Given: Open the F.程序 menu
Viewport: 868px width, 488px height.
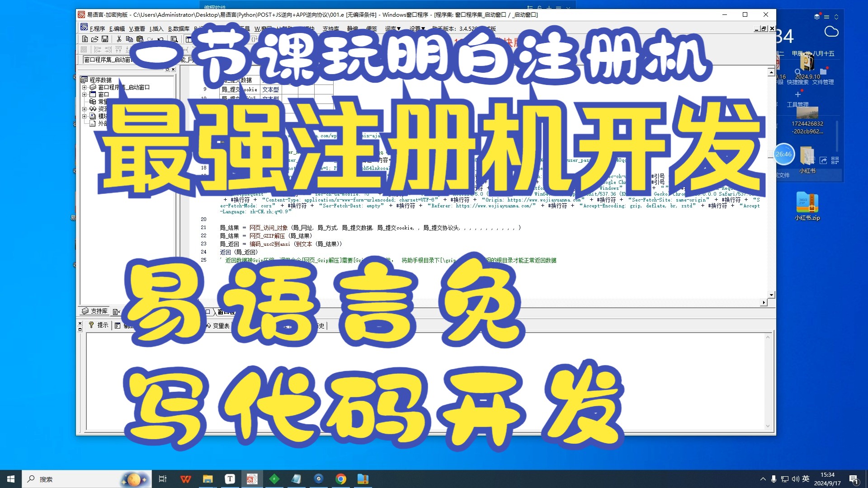Looking at the screenshot, I should 97,28.
